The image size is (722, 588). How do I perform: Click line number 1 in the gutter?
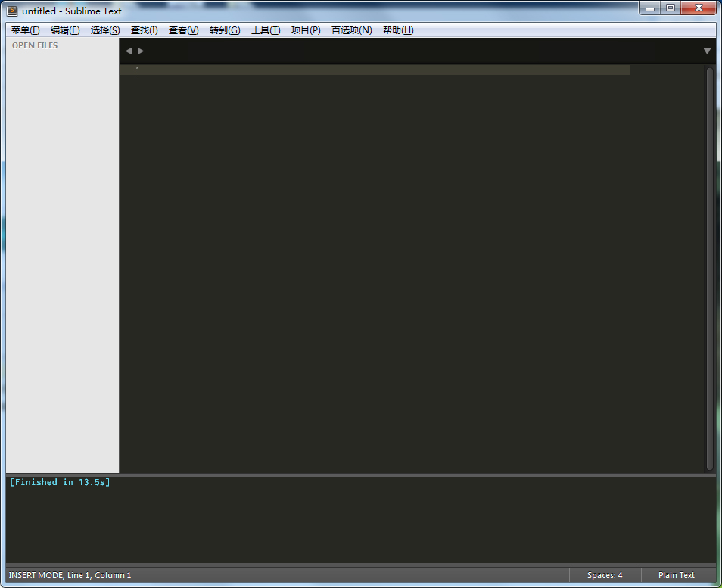click(x=137, y=70)
